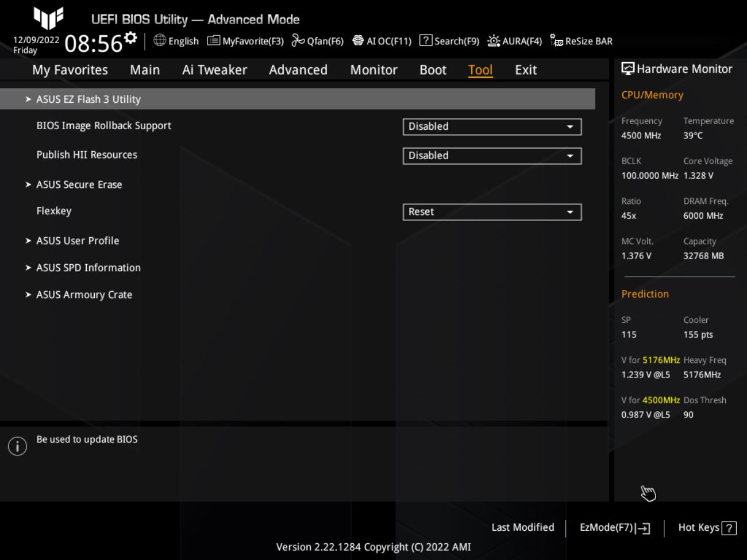Click the yellow 4500MHz text
This screenshot has height=560, width=747.
(x=661, y=400)
